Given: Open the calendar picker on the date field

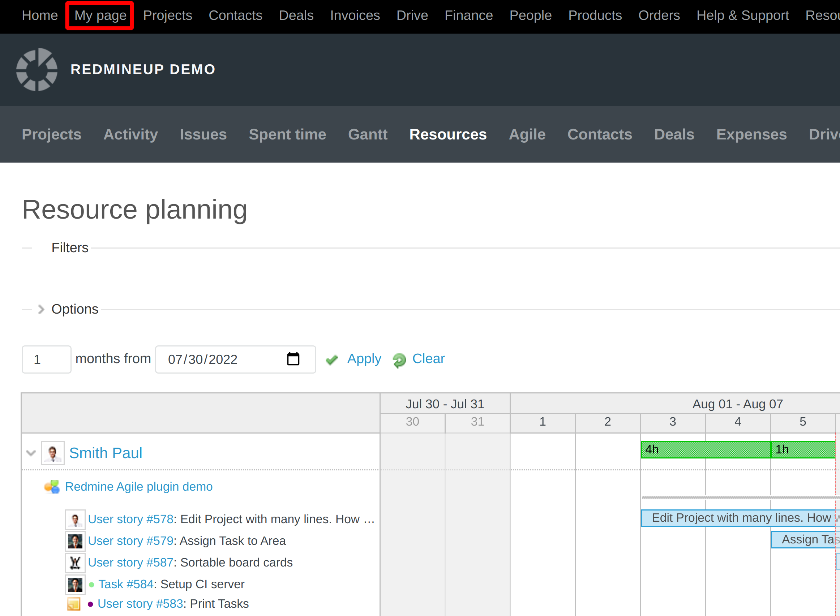Looking at the screenshot, I should pos(294,359).
